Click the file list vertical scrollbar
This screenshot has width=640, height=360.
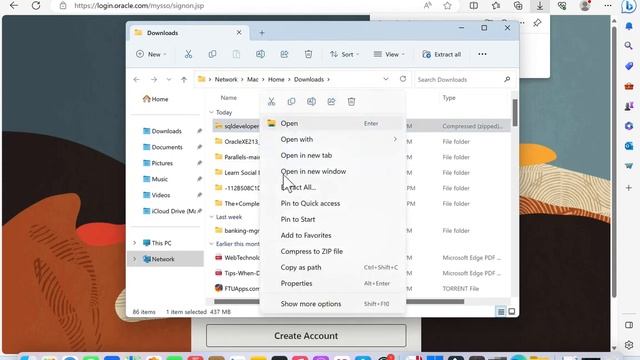point(515,113)
